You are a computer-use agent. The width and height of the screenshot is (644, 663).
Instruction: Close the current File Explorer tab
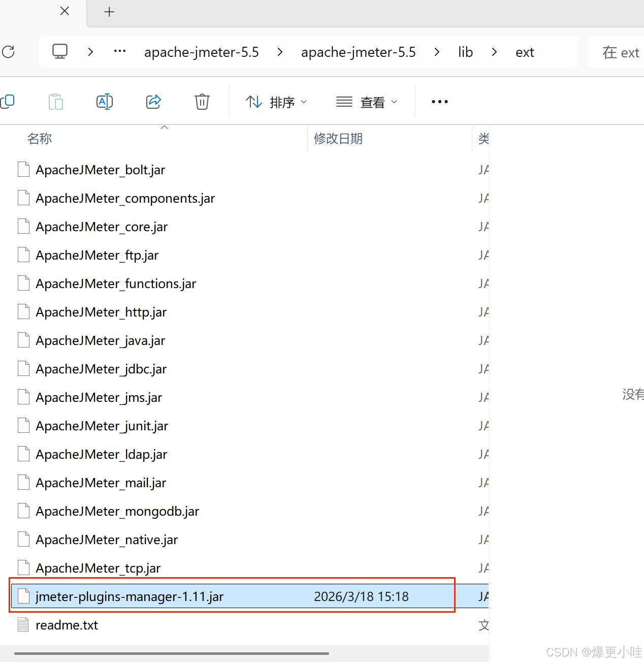[x=65, y=11]
